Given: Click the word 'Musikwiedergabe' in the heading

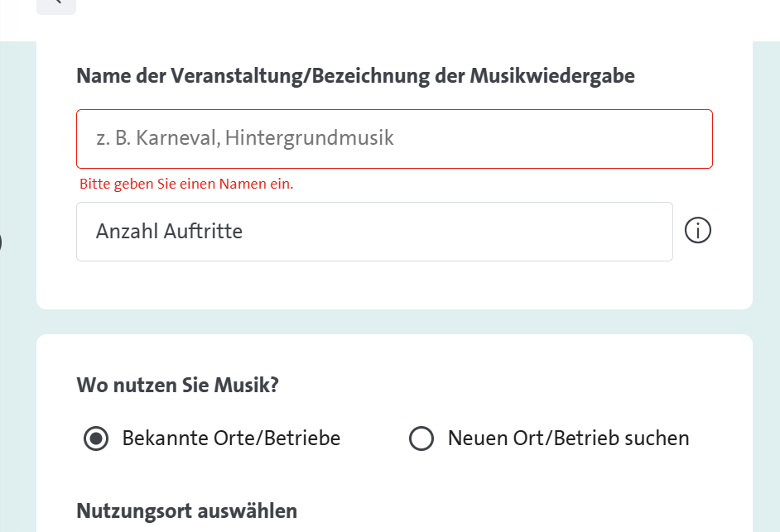Looking at the screenshot, I should 552,76.
